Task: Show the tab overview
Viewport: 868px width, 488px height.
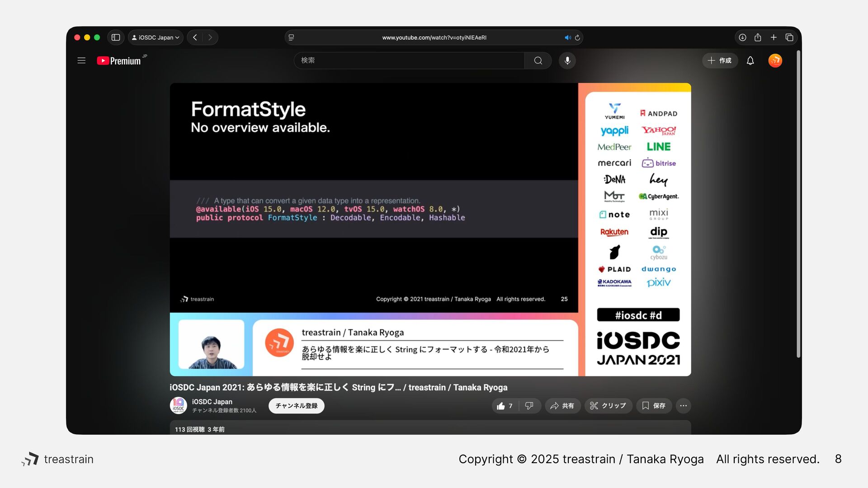Action: tap(789, 38)
